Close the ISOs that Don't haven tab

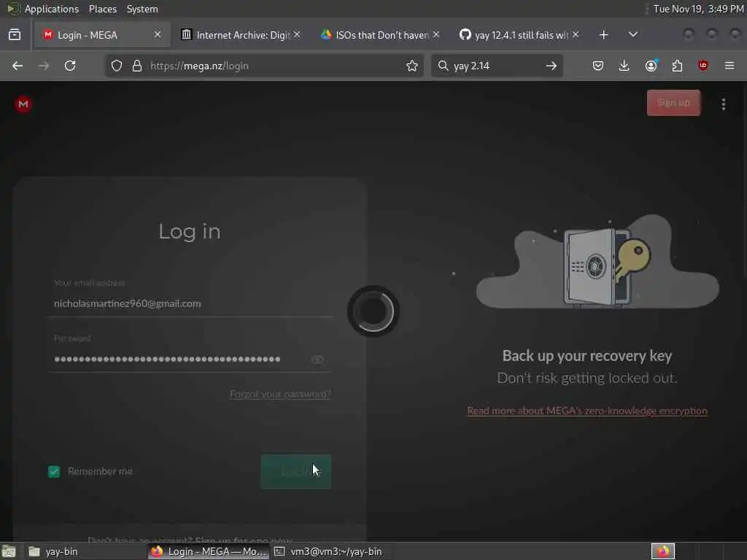pyautogui.click(x=436, y=35)
